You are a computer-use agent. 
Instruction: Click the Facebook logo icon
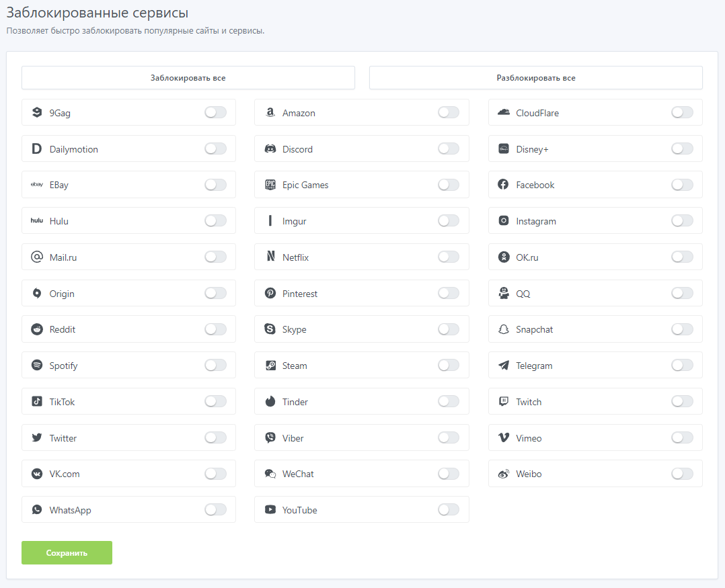[504, 185]
